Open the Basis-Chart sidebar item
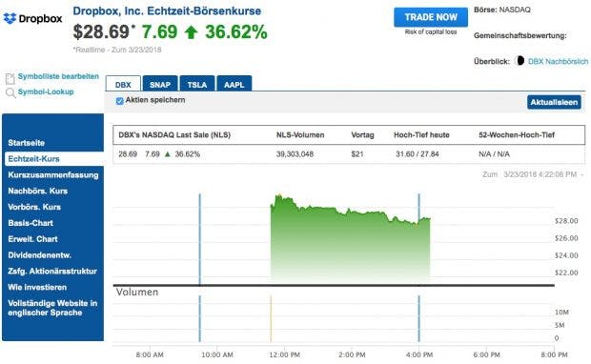 31,223
